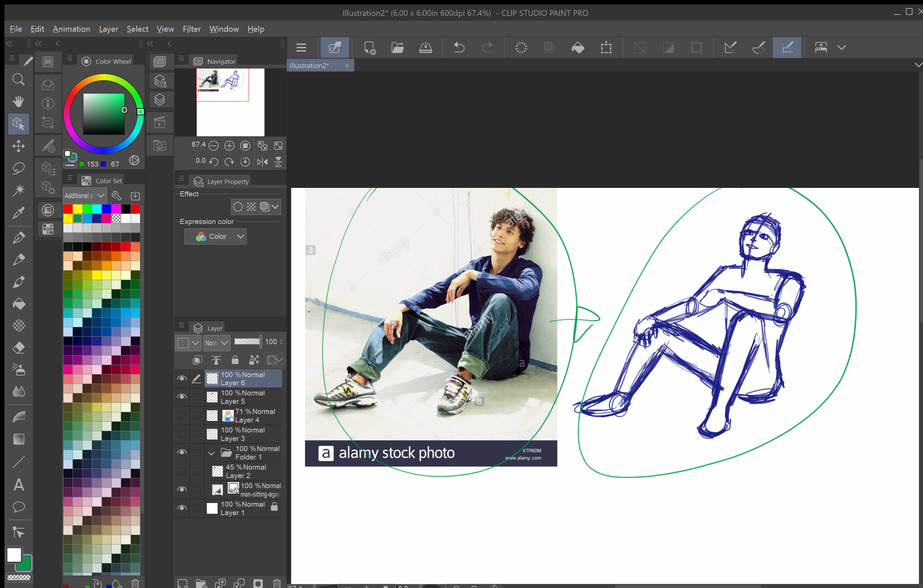
Task: Click the Undo button
Action: [x=458, y=47]
